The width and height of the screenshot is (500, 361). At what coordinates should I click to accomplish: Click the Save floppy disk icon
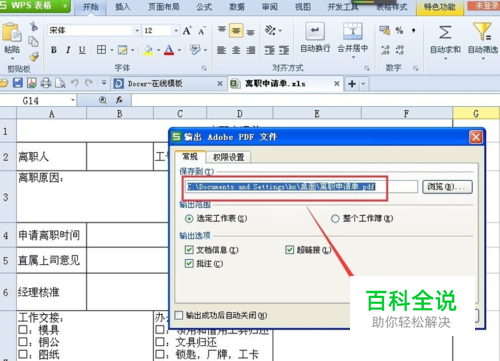click(x=18, y=83)
